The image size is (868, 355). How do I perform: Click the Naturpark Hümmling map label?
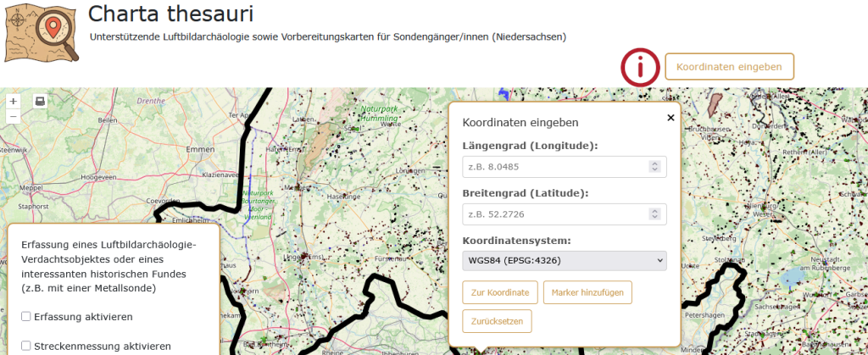tap(379, 114)
